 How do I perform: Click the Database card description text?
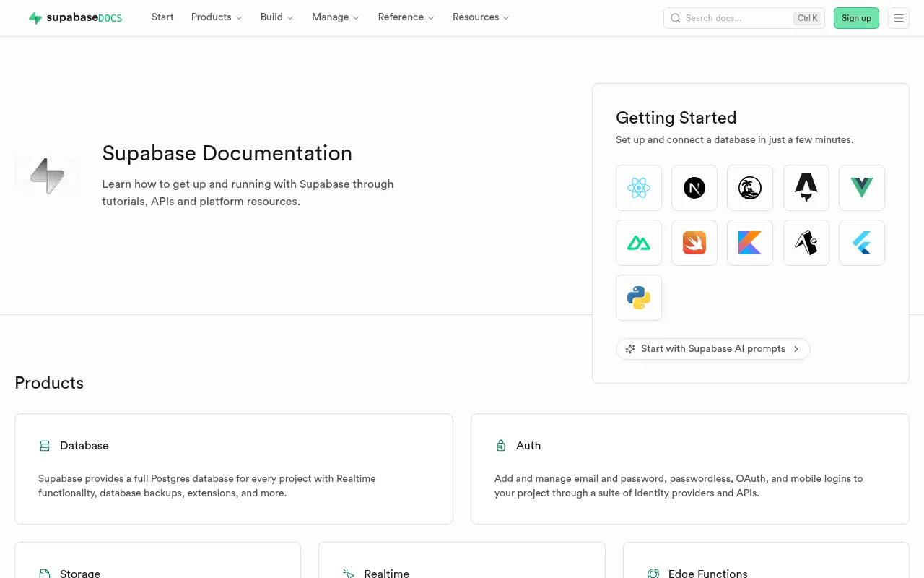207,486
